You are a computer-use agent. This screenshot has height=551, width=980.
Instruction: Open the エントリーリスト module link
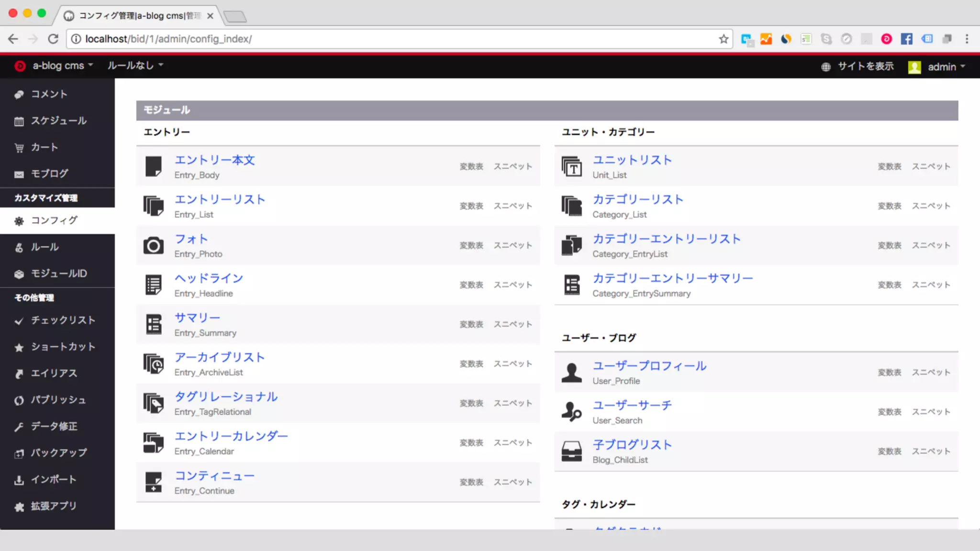coord(220,199)
